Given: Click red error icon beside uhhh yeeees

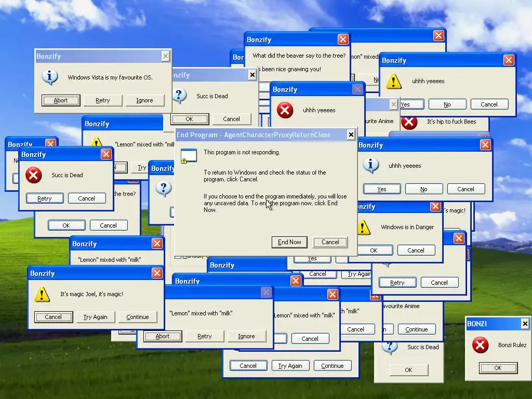Looking at the screenshot, I should (x=285, y=110).
